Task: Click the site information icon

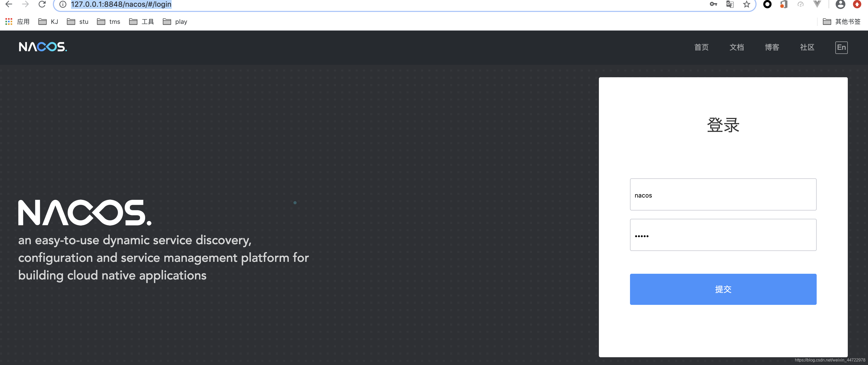Action: coord(63,4)
